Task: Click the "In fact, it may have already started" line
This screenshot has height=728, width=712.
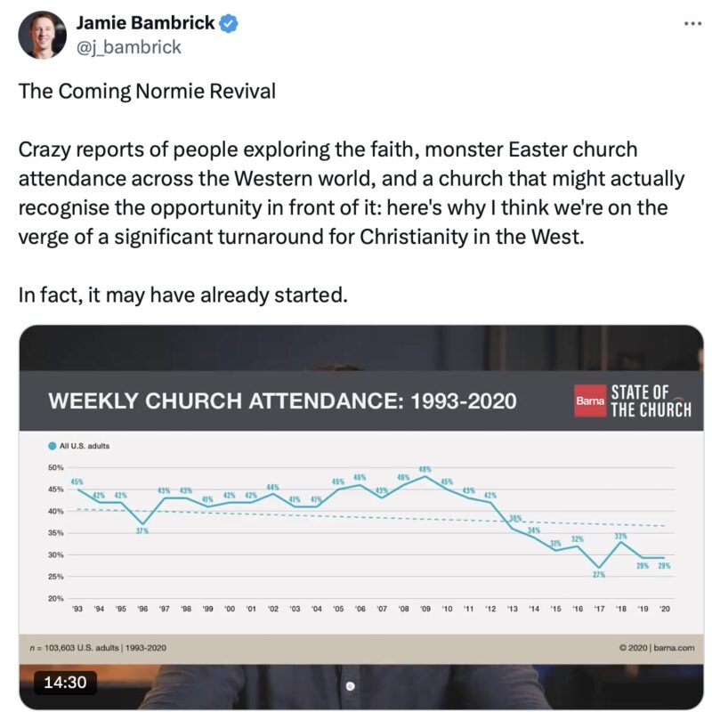Action: click(181, 295)
